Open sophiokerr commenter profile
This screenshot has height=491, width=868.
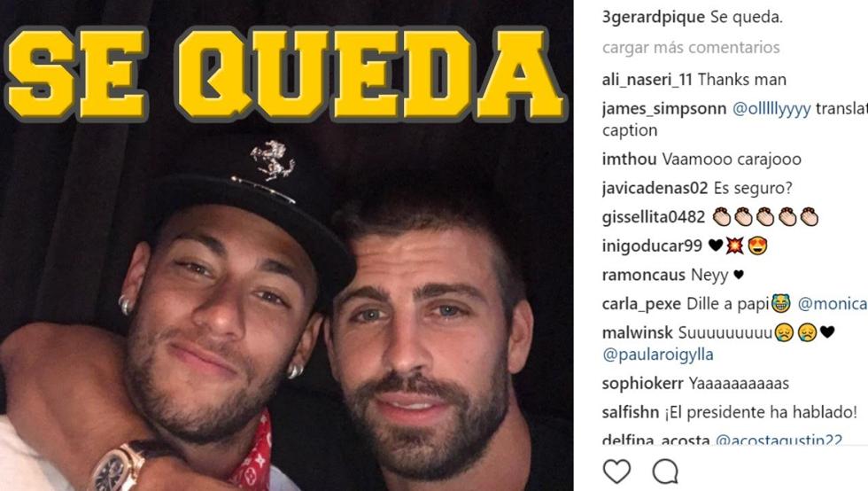tap(643, 384)
